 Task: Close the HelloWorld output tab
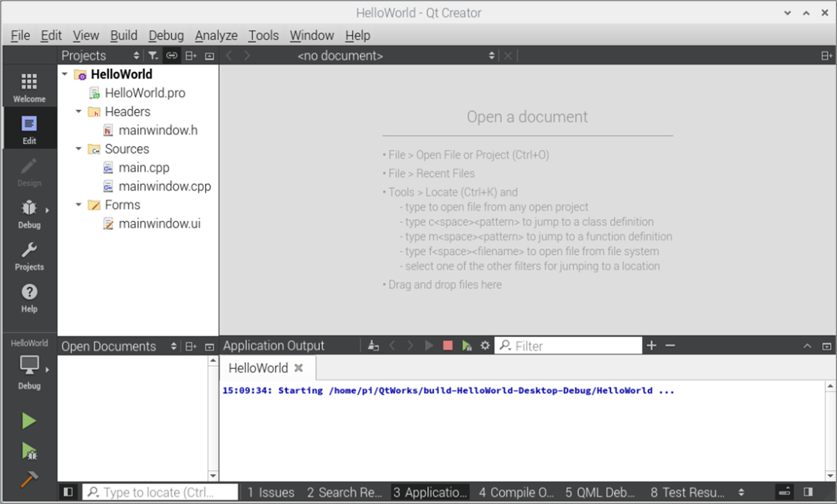coord(299,368)
